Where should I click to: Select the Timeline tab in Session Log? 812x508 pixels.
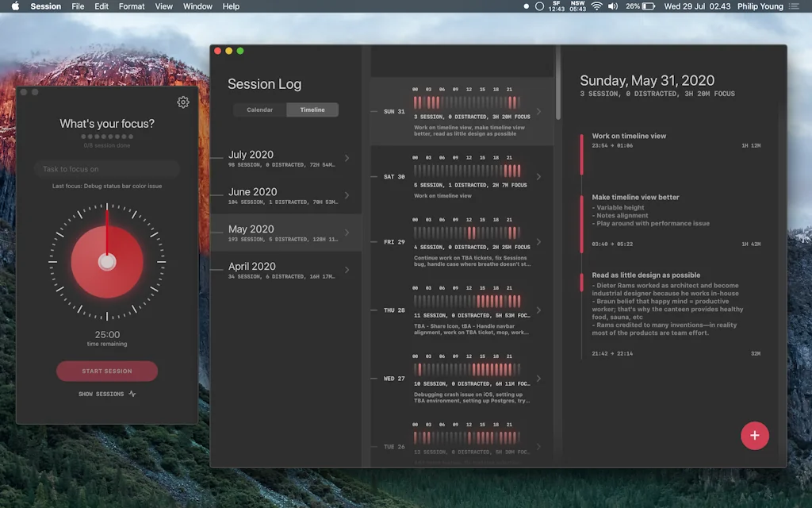tap(312, 110)
